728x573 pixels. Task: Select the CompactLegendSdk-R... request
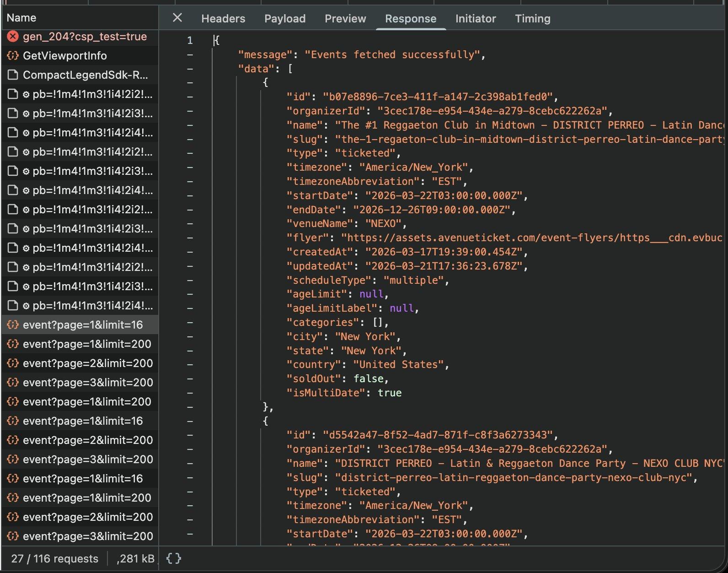[x=80, y=75]
